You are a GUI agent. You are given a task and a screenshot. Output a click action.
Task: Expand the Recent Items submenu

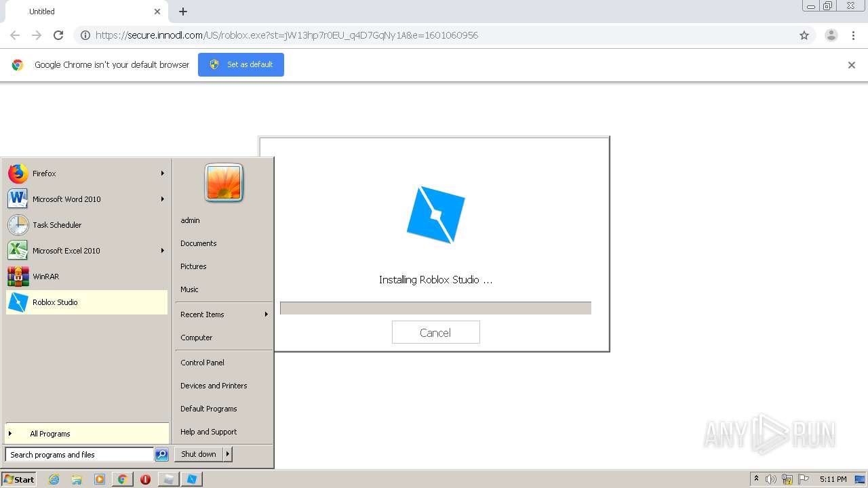(224, 314)
